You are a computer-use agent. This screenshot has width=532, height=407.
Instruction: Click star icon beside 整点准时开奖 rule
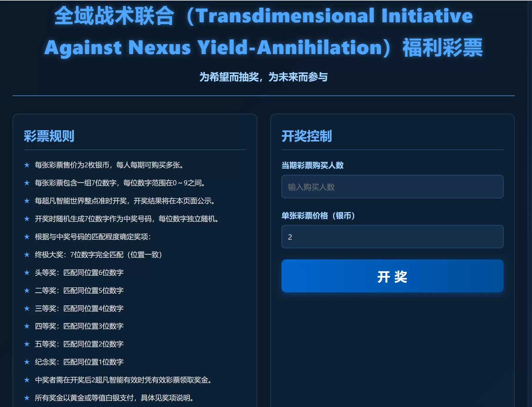point(27,201)
